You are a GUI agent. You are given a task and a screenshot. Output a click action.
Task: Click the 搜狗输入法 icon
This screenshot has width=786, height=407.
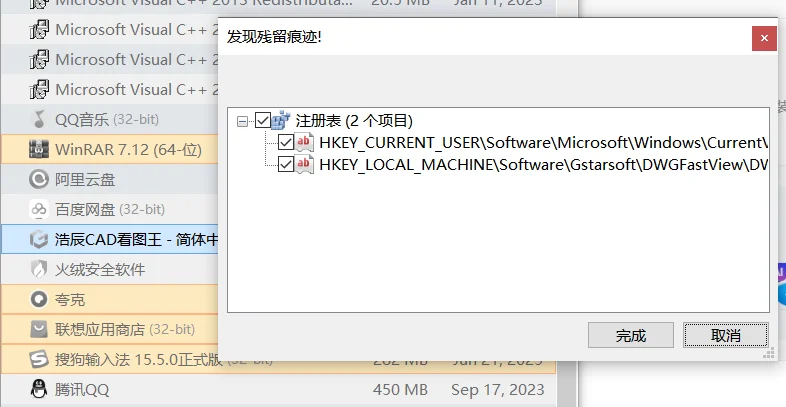tap(39, 359)
